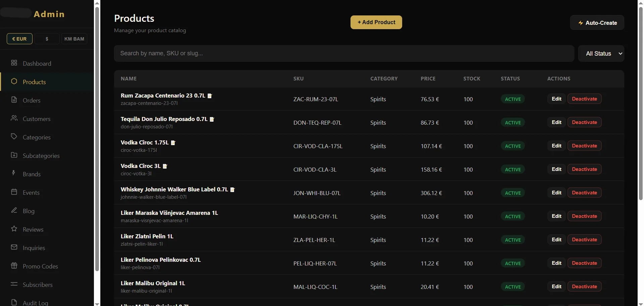The width and height of the screenshot is (644, 306).
Task: Click the Promo Codes gift icon
Action: tap(14, 266)
